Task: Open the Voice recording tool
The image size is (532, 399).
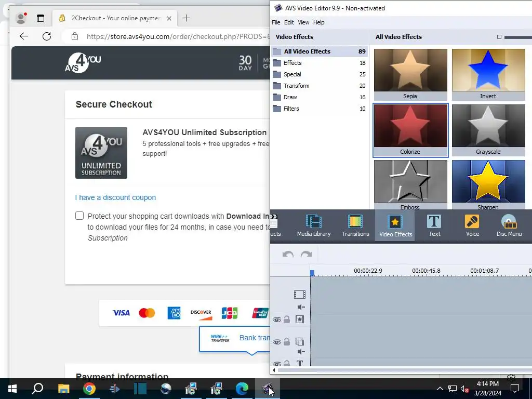Action: (472, 225)
